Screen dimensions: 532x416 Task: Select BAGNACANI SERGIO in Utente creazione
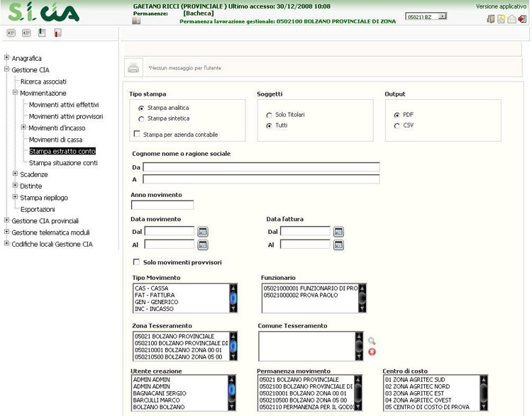[x=160, y=393]
